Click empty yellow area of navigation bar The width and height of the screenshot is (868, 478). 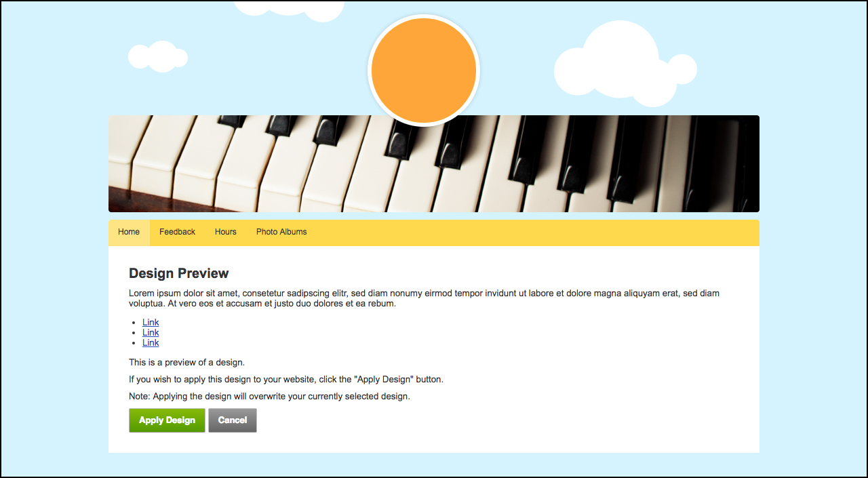tap(529, 233)
